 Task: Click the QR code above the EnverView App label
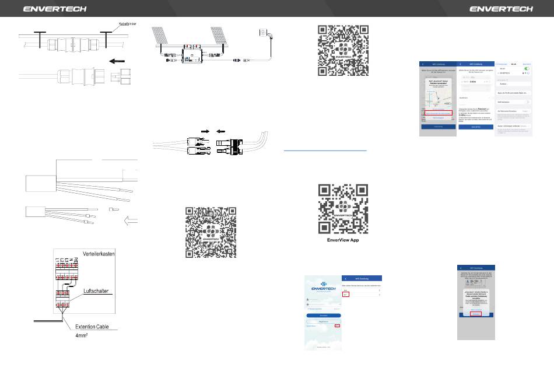coord(343,209)
